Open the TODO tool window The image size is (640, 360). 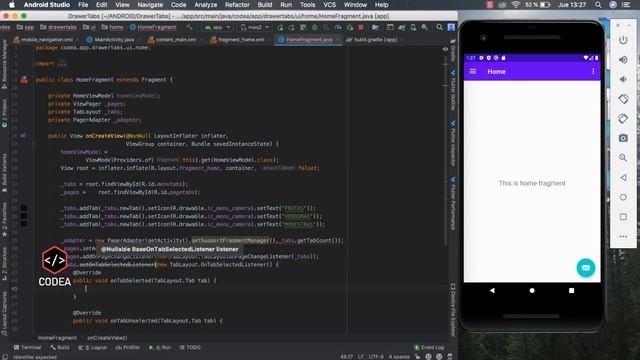[x=190, y=347]
